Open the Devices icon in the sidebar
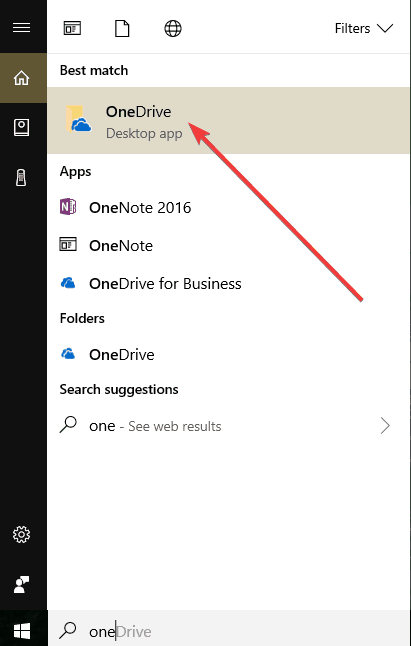Viewport: 411px width, 646px height. point(21,178)
